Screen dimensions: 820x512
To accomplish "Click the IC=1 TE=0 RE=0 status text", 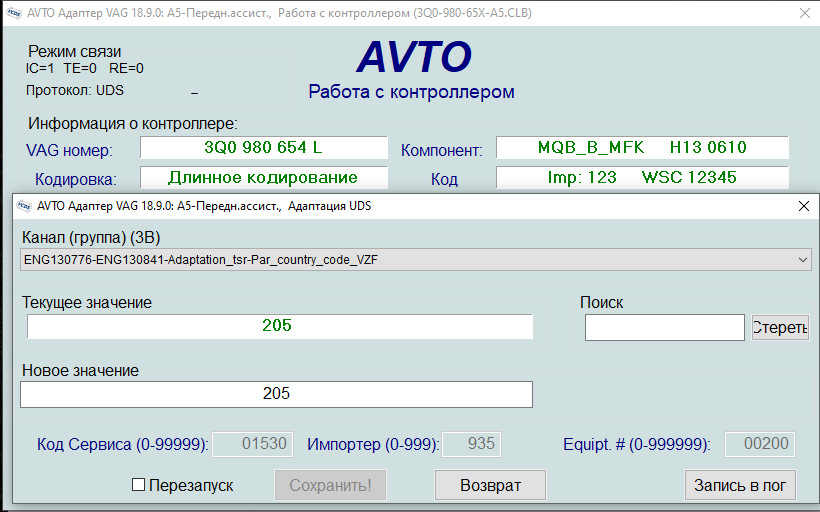I will click(x=85, y=69).
